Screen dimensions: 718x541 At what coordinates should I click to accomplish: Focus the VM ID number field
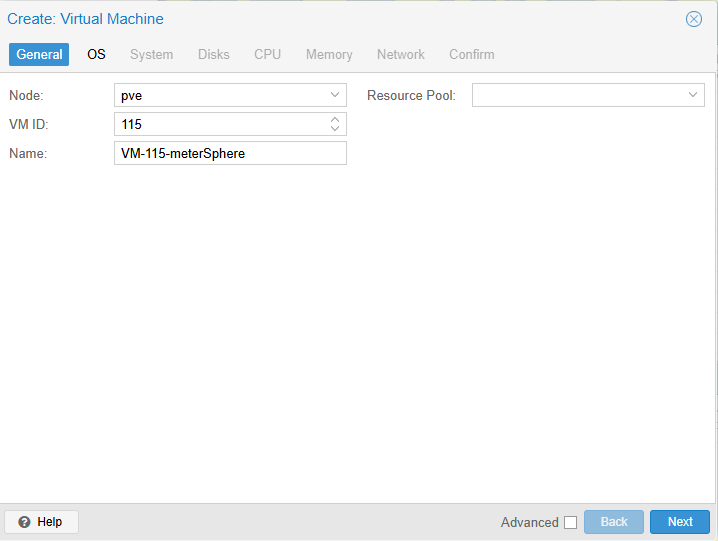220,124
